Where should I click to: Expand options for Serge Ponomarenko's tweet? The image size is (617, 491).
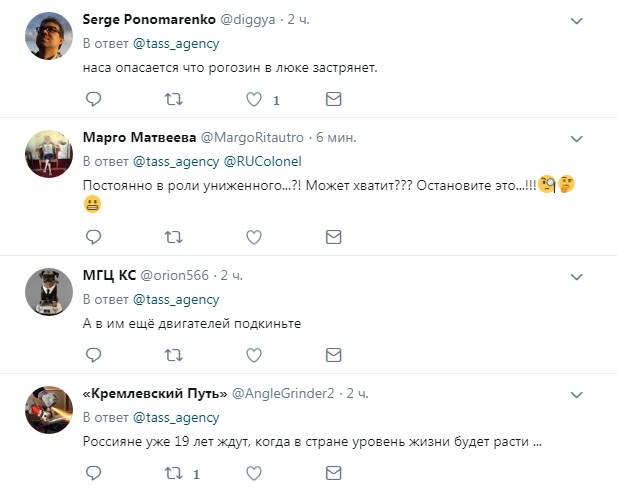[x=577, y=20]
